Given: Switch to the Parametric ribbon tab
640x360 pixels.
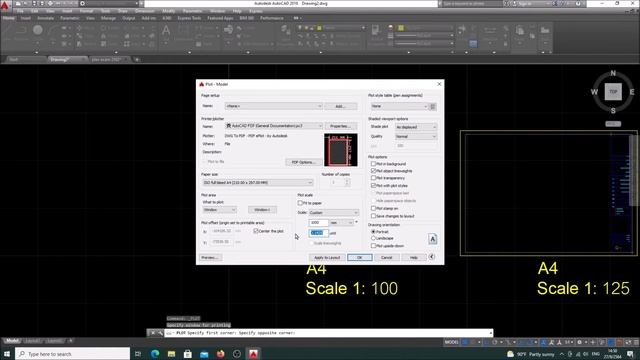Looking at the screenshot, I should click(x=70, y=18).
